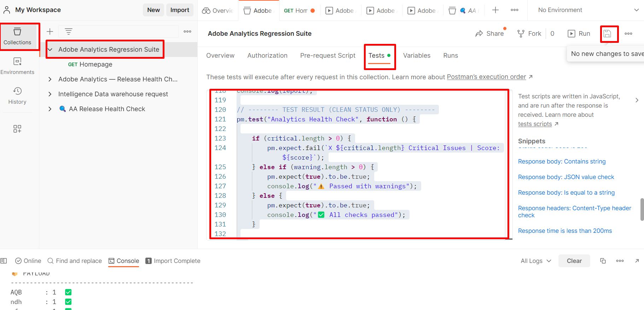Copy console logs using the copy icon

pos(603,261)
